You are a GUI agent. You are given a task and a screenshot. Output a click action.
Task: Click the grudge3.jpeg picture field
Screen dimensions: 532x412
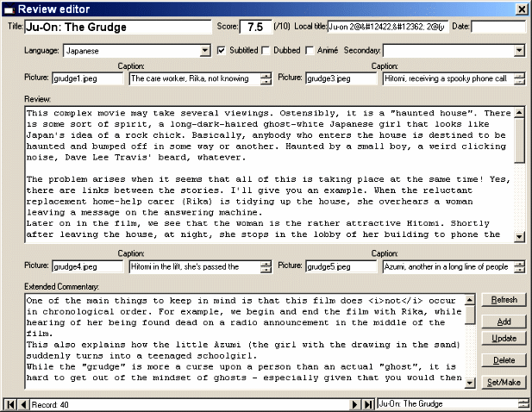(341, 78)
